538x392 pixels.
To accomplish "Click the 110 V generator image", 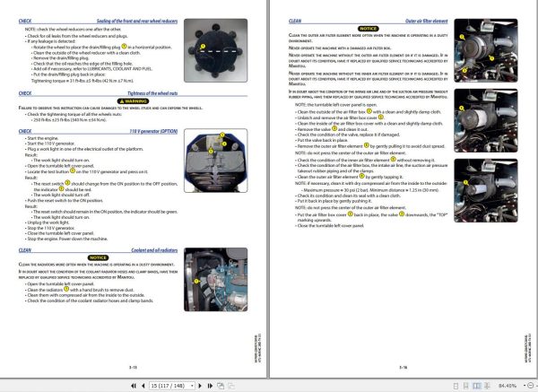I will pyautogui.click(x=215, y=161).
